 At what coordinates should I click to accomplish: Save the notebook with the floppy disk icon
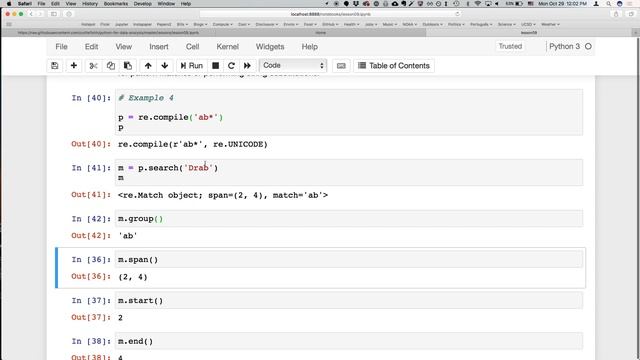point(55,66)
